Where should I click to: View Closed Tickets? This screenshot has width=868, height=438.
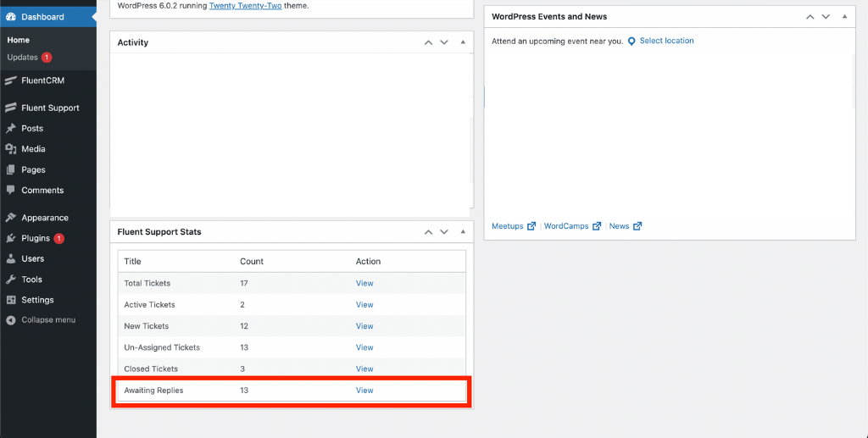pos(364,369)
